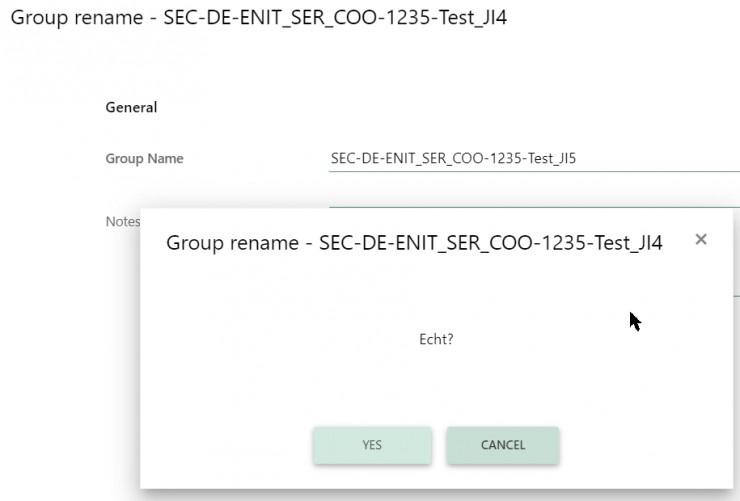This screenshot has width=740, height=501.
Task: Click the dialog's Group rename title
Action: tap(414, 243)
